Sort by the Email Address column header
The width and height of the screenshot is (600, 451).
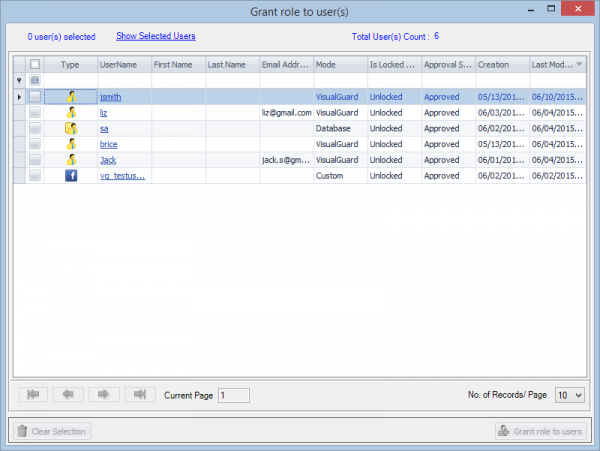287,65
